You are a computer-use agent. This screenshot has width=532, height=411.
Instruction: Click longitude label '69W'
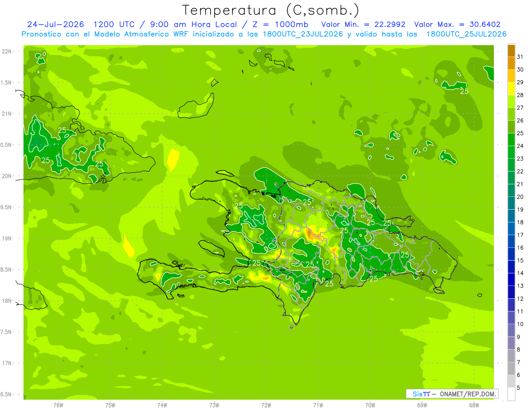tap(422, 405)
